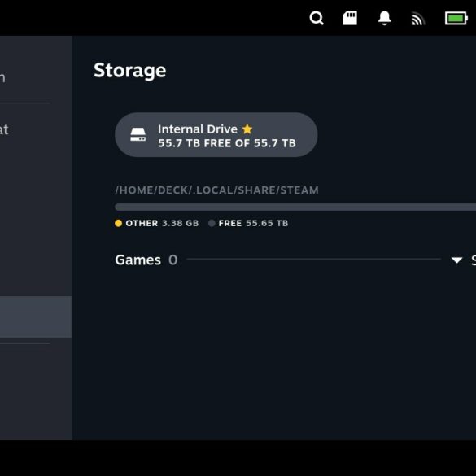The width and height of the screenshot is (476, 476).
Task: Click the SD card status icon
Action: [350, 18]
